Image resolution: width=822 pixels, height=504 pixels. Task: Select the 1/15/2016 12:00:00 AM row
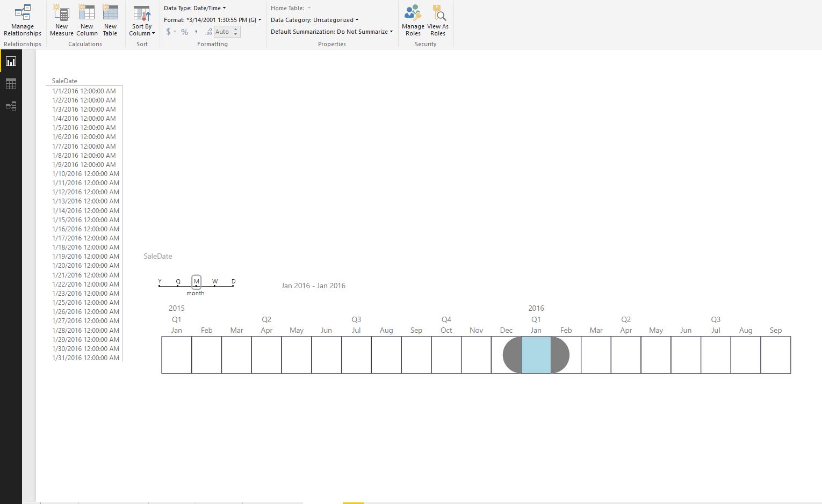[x=85, y=220]
